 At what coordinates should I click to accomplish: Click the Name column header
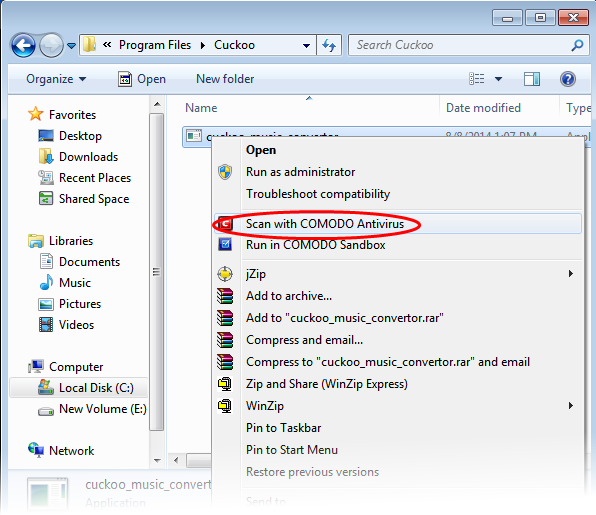(201, 108)
